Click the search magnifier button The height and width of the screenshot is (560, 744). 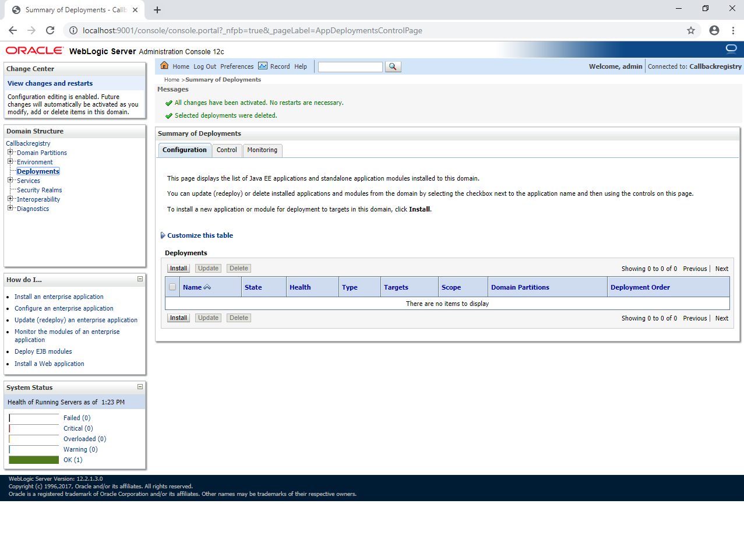pyautogui.click(x=393, y=67)
